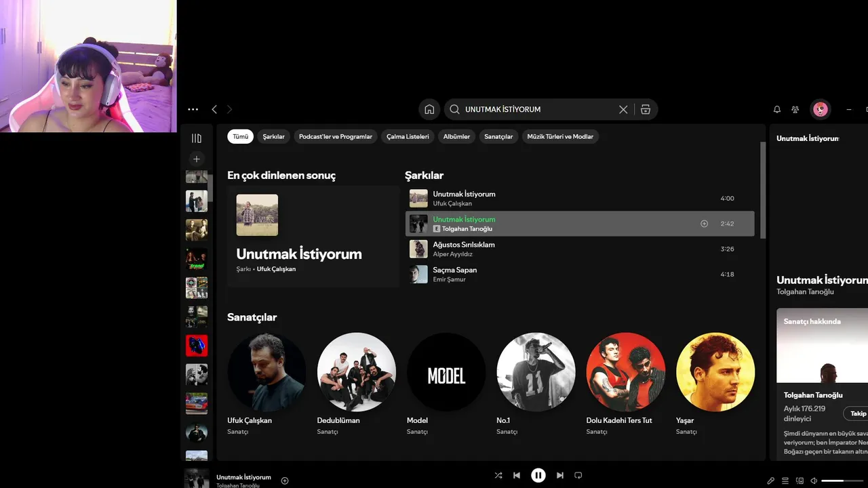Pause the current song

(x=538, y=476)
